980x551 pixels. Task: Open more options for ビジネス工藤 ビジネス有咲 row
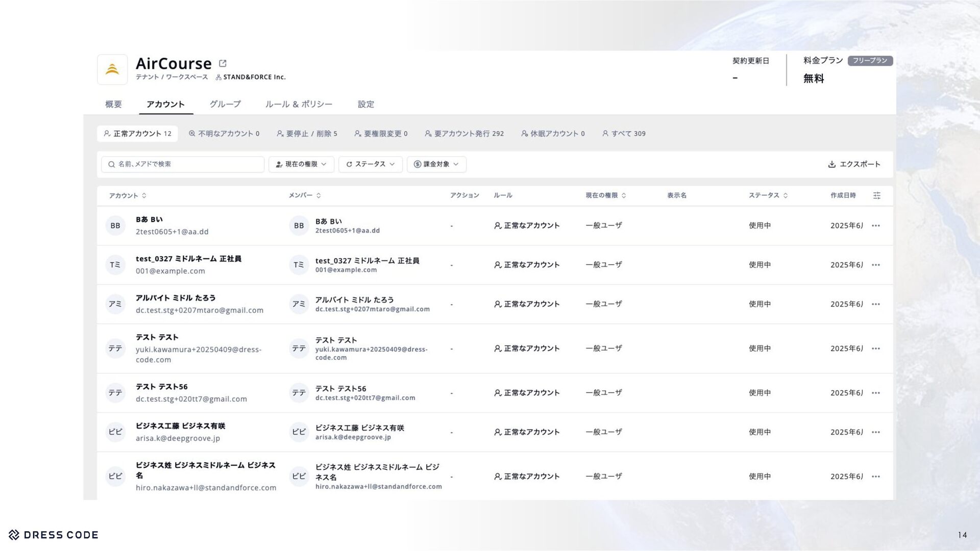(875, 432)
